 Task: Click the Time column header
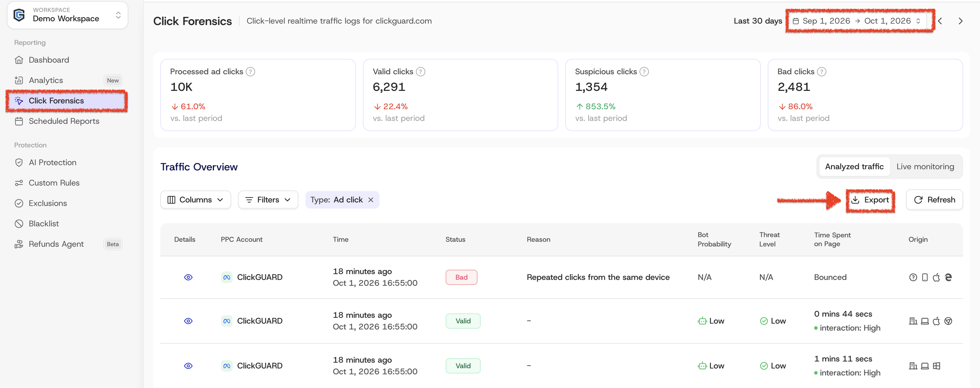click(340, 239)
